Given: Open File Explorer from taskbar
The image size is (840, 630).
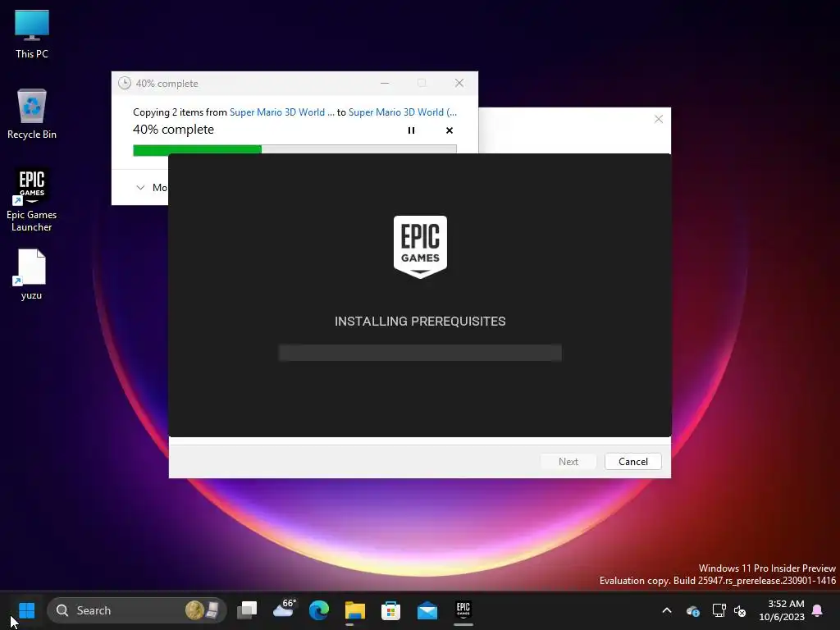Looking at the screenshot, I should coord(354,610).
